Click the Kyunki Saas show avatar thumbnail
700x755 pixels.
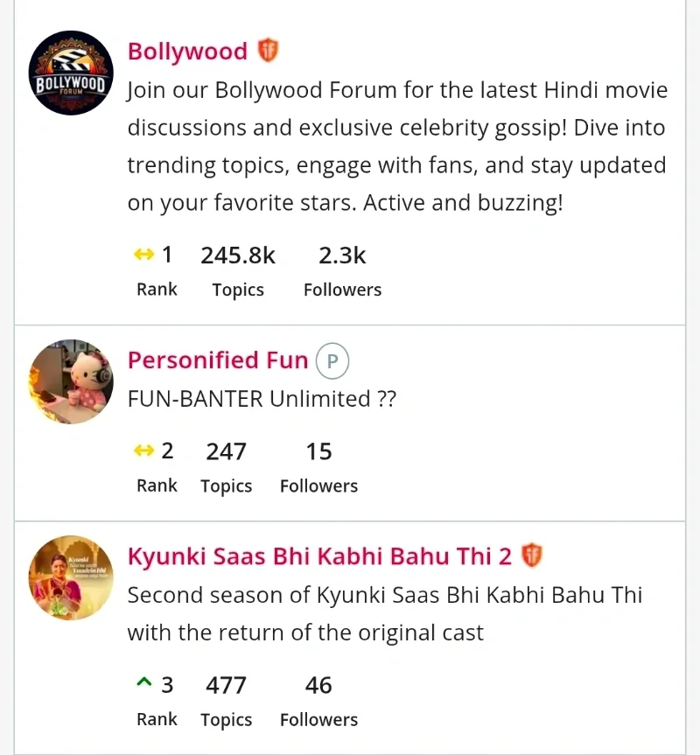click(71, 577)
